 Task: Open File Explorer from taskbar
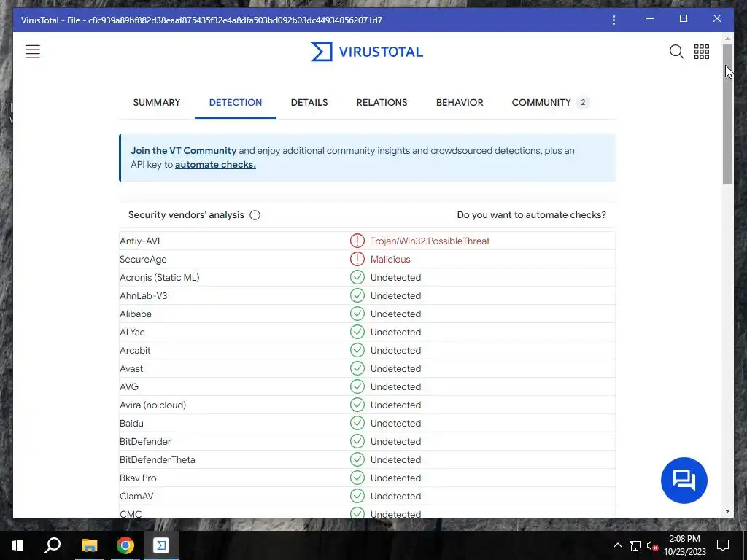pyautogui.click(x=89, y=545)
